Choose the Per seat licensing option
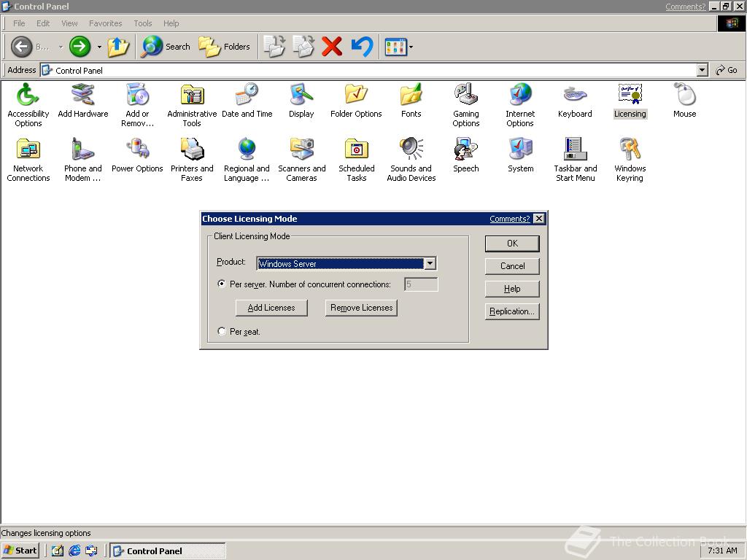The width and height of the screenshot is (747, 560). (222, 331)
